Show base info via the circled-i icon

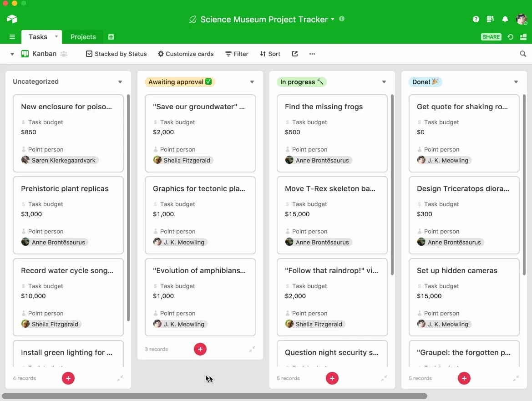tap(341, 20)
